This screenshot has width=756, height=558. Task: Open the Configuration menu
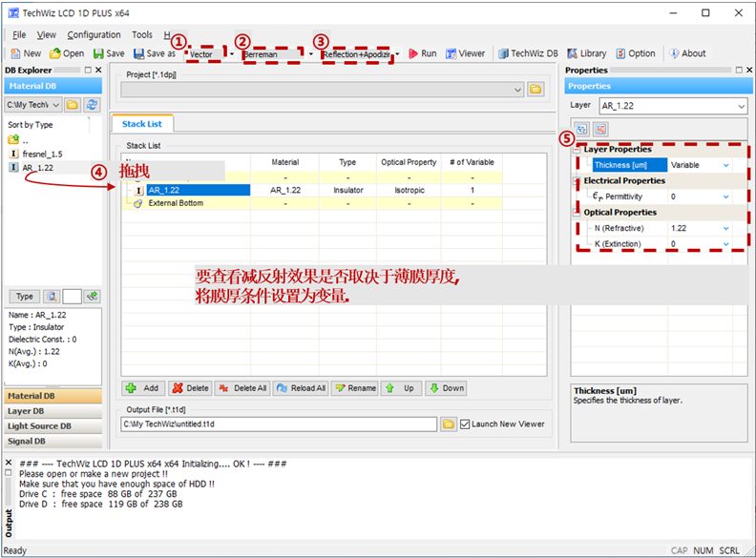click(x=94, y=34)
